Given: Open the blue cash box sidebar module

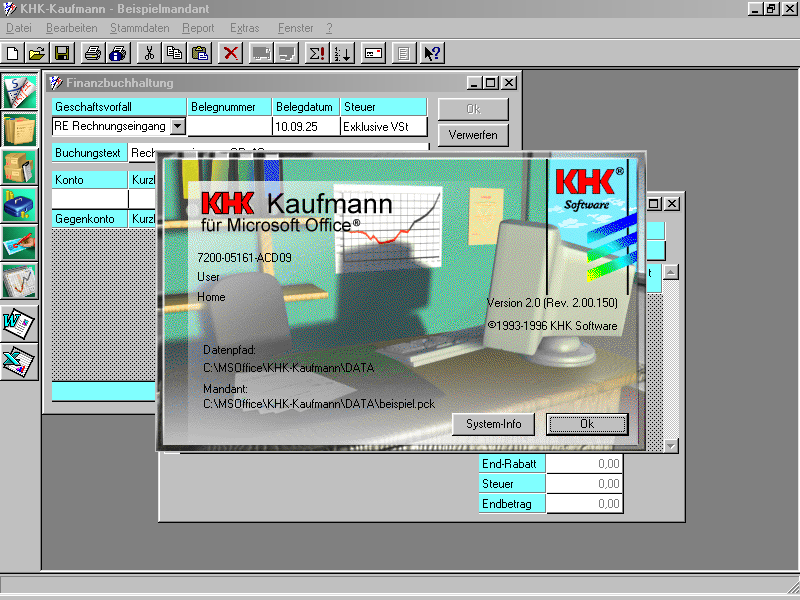Looking at the screenshot, I should point(19,205).
